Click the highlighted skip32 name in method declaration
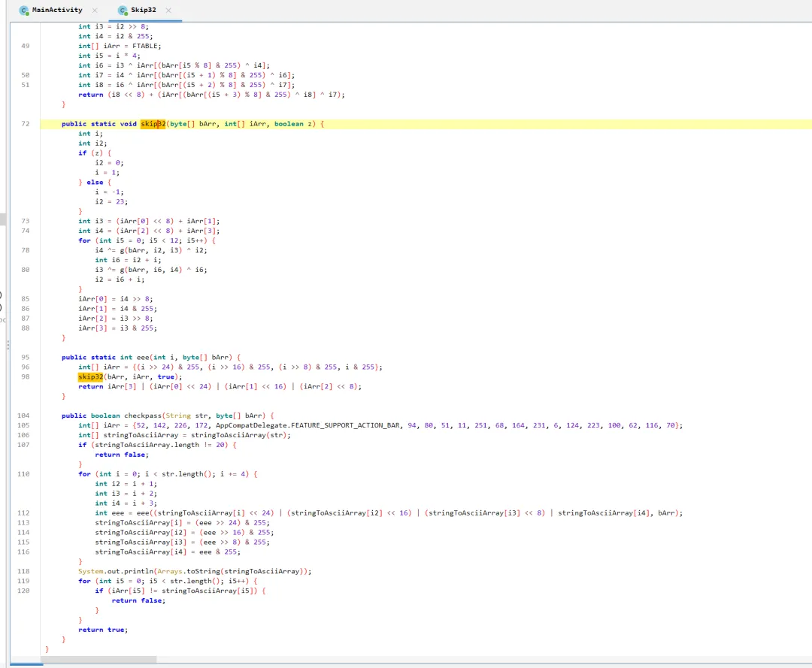Image resolution: width=812 pixels, height=668 pixels. (x=153, y=123)
